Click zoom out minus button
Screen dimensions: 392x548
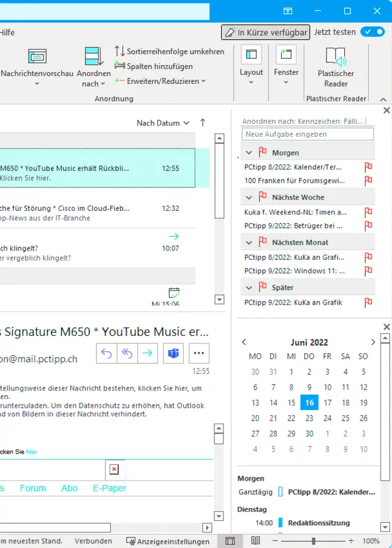(x=275, y=541)
